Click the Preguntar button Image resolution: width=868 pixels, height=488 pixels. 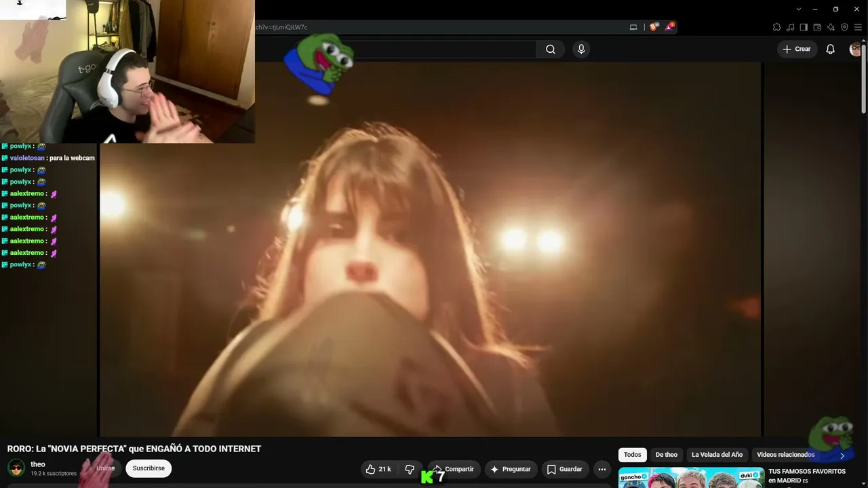[510, 469]
